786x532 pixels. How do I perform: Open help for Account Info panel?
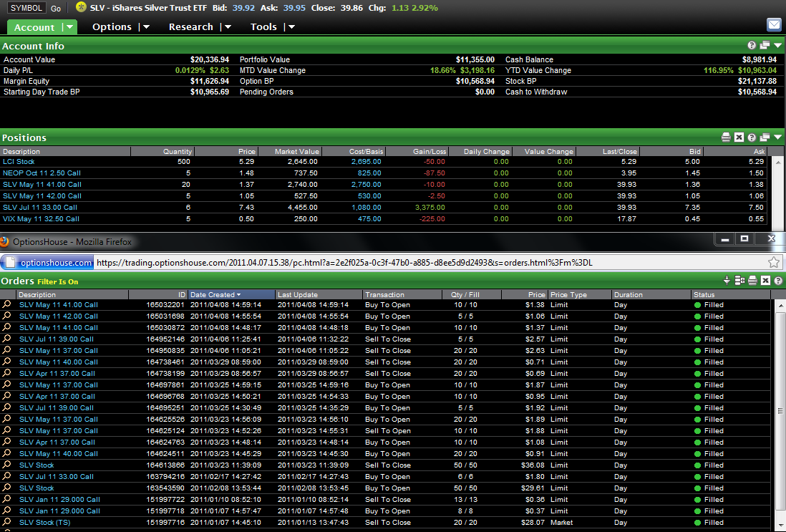tap(752, 46)
